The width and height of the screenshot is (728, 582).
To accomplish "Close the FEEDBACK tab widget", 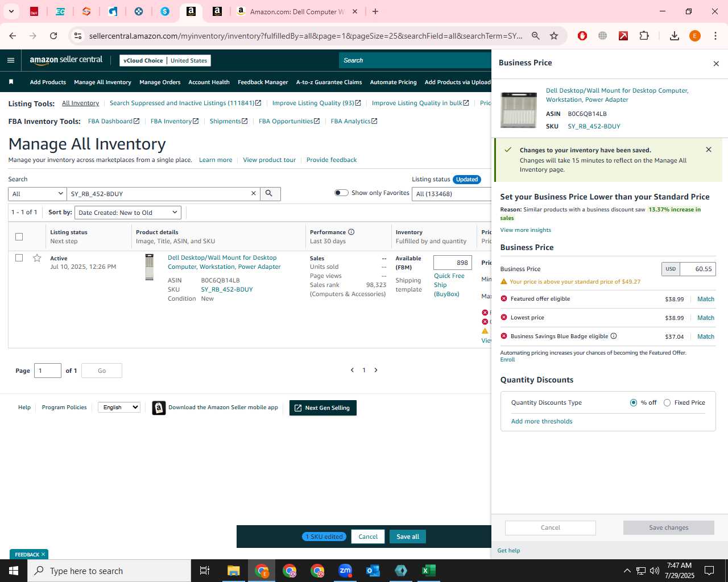I will (x=43, y=554).
